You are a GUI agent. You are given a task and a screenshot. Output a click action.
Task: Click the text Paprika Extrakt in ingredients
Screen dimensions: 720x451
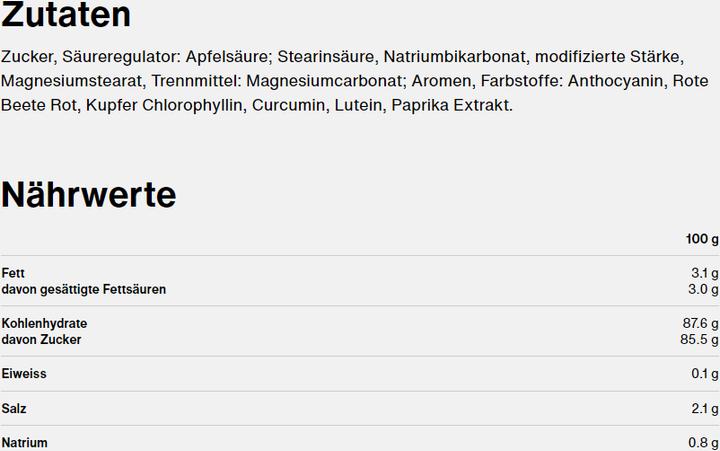[x=452, y=105]
